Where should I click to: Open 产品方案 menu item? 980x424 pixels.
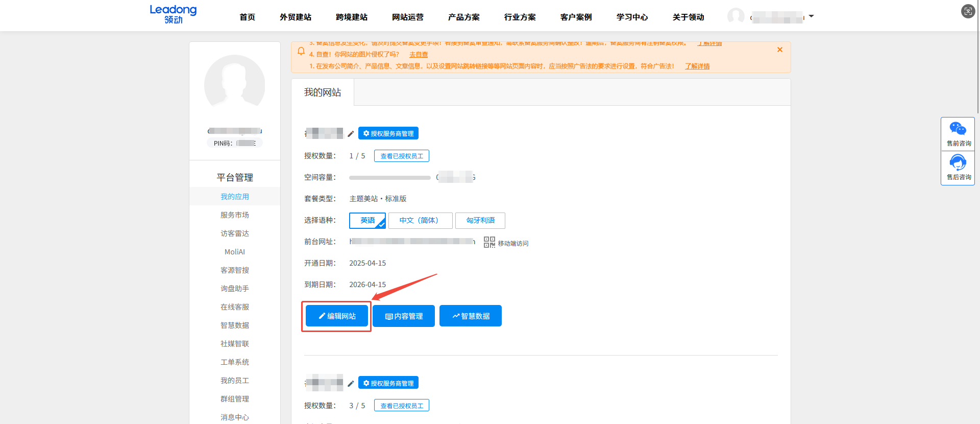pyautogui.click(x=464, y=17)
